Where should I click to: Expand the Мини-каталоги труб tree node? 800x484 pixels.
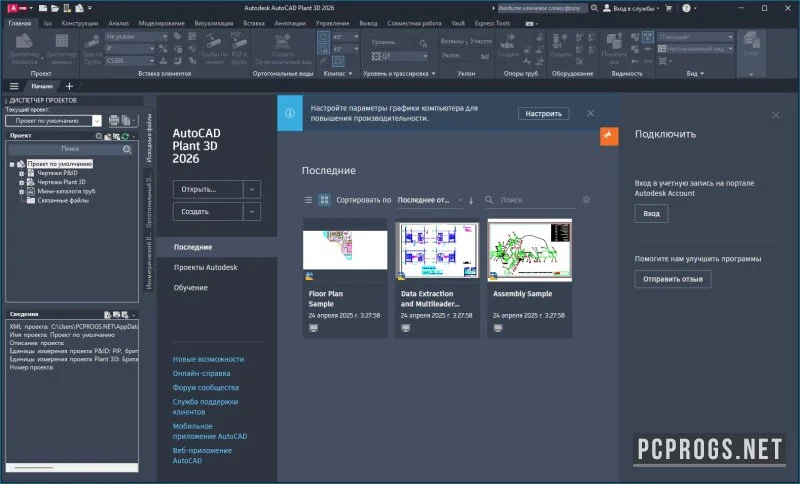coord(21,192)
